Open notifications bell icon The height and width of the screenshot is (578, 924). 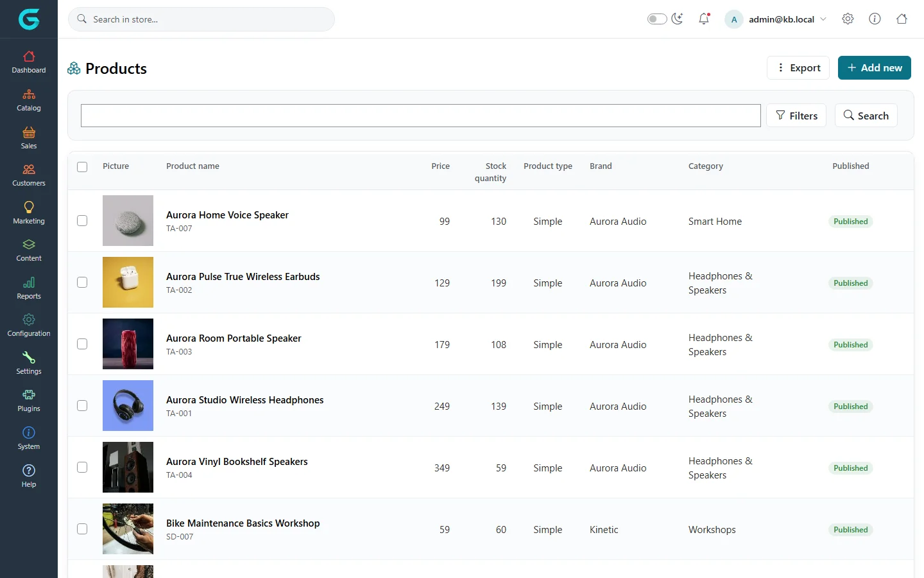pos(704,19)
